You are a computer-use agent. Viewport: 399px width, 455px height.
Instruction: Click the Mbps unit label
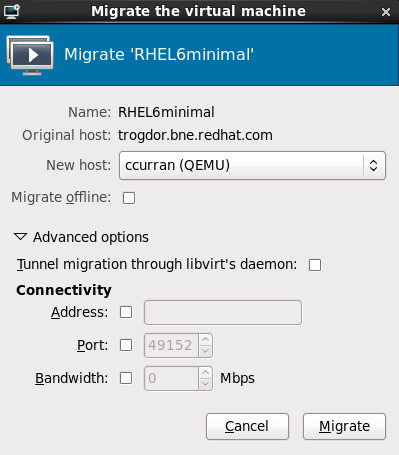237,378
